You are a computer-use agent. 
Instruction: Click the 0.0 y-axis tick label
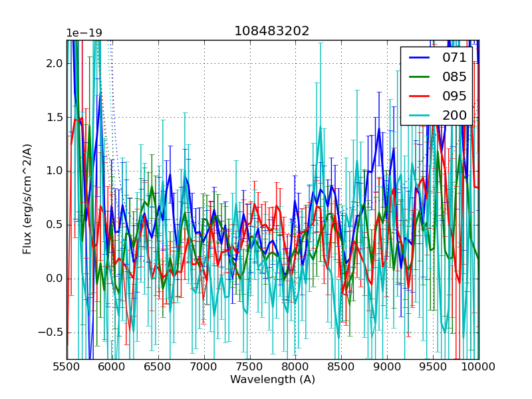point(55,278)
